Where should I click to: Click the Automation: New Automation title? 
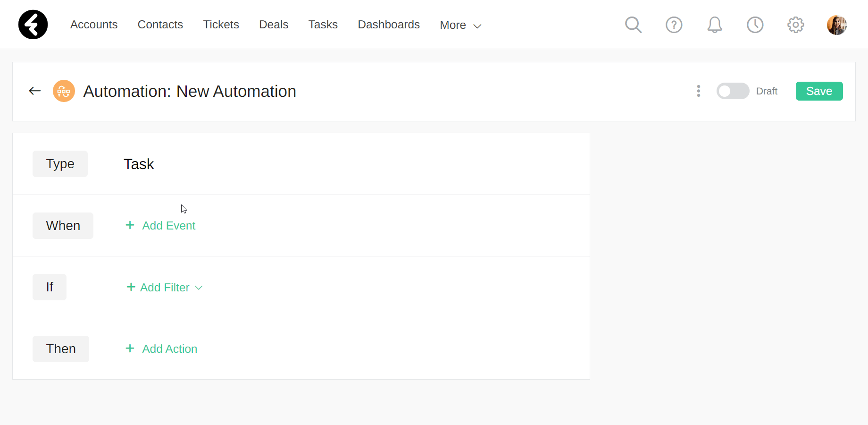pyautogui.click(x=190, y=91)
